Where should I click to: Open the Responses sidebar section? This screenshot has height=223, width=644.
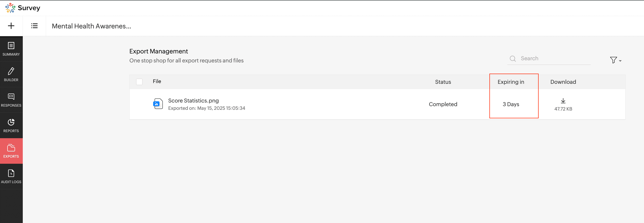pos(11,100)
